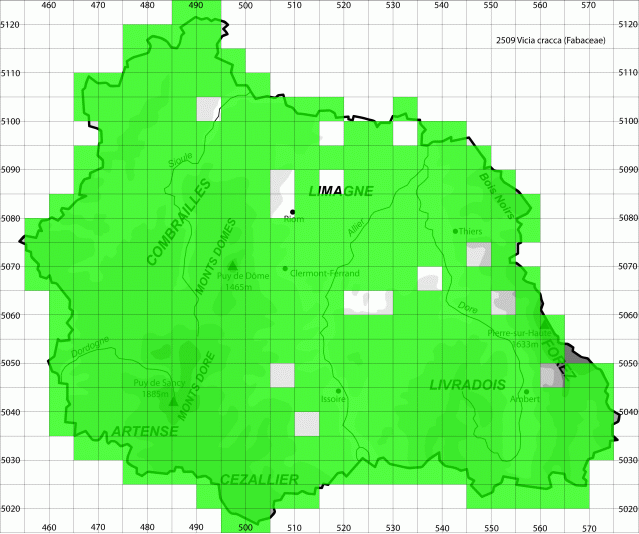The image size is (639, 534).
Task: Click the Puy de Dôme peak triangle
Action: 232,266
